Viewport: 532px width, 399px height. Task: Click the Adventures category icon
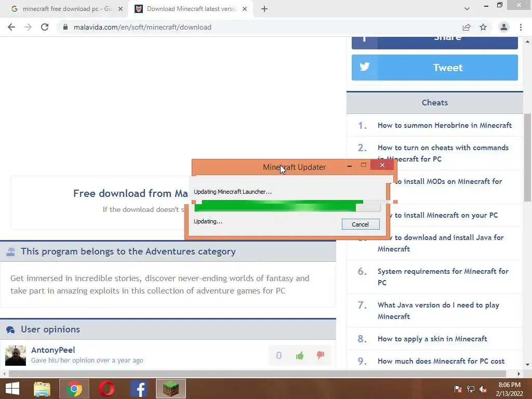pos(10,252)
